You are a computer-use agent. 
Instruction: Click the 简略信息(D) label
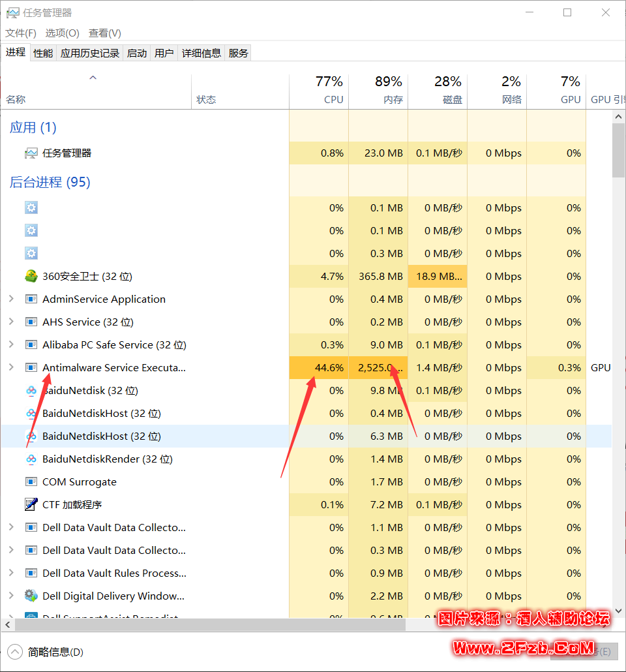[55, 652]
